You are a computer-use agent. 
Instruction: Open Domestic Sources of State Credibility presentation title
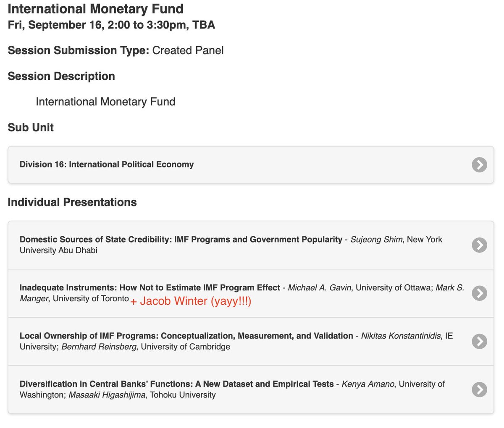(181, 240)
